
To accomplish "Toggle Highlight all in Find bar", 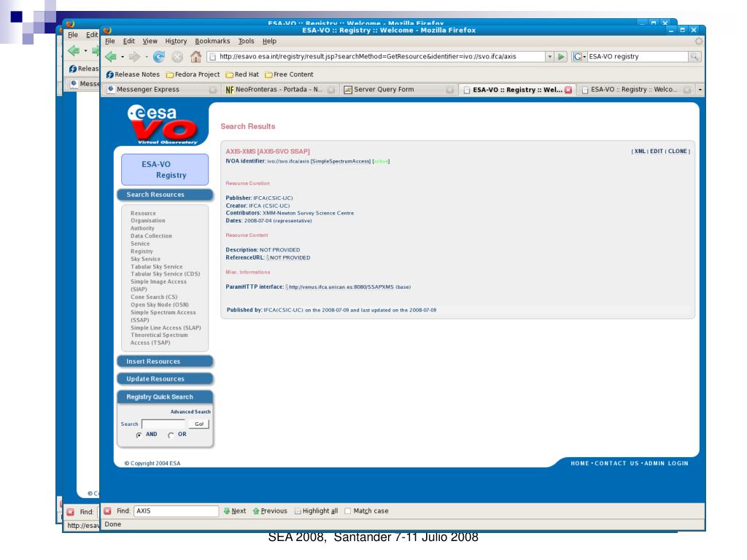I will point(317,511).
